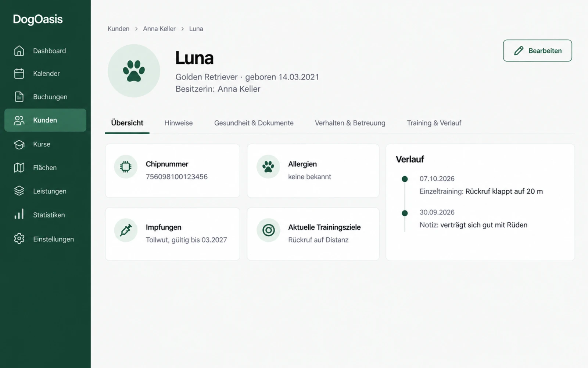The width and height of the screenshot is (588, 368).
Task: Click the 'Tollwut, gültig bis 03.2027' text
Action: coord(186,240)
